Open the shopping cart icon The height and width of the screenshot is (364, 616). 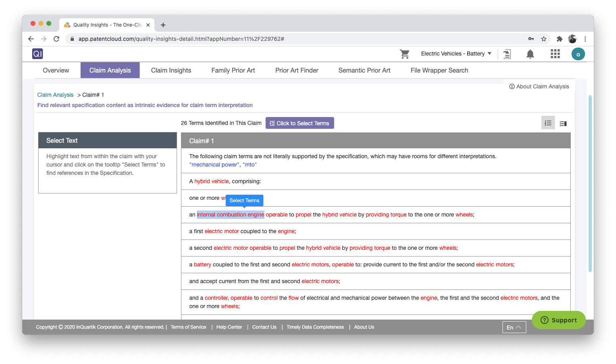tap(404, 54)
